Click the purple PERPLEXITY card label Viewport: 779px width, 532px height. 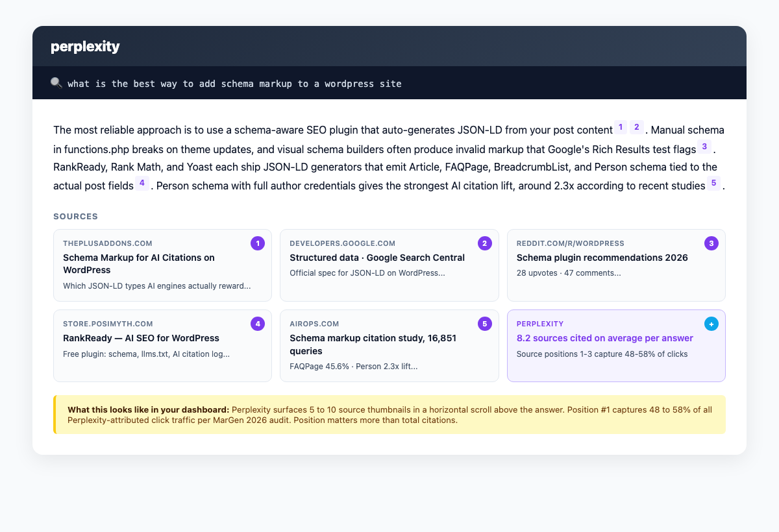(x=540, y=324)
